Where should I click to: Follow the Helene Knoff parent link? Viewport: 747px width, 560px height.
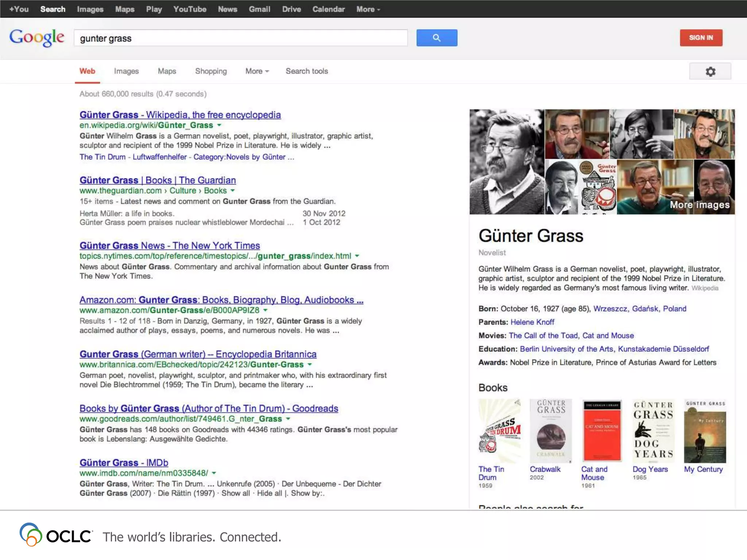(532, 322)
